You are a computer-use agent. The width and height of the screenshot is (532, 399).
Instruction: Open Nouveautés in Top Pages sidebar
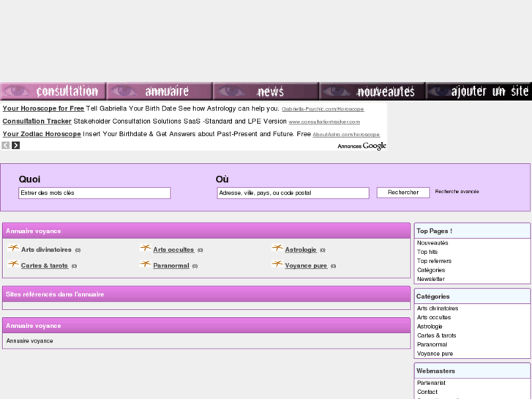coord(432,243)
